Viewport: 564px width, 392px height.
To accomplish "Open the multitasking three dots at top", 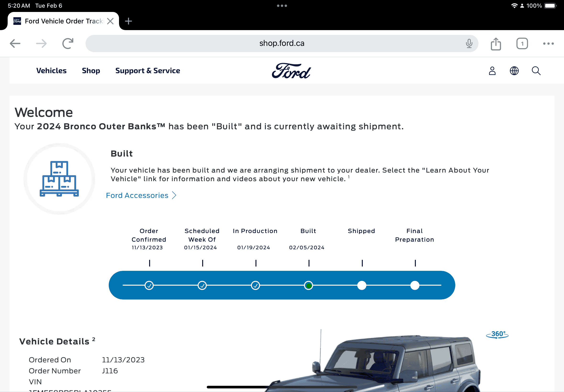I will [x=282, y=6].
